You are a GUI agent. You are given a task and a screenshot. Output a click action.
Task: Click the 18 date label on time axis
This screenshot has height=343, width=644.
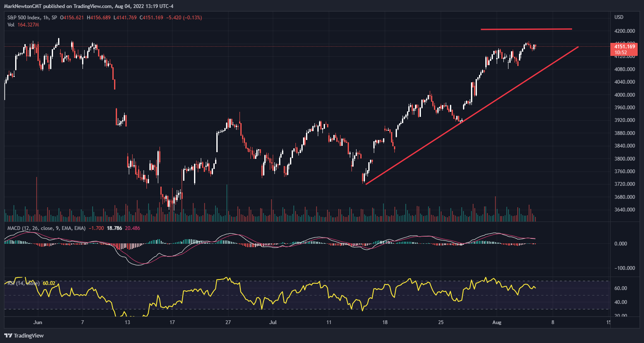(x=385, y=322)
